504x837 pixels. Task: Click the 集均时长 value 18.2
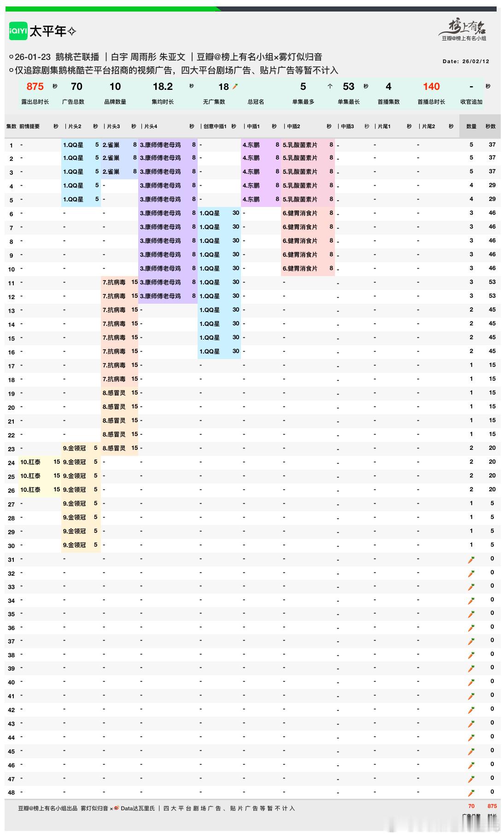tap(163, 87)
